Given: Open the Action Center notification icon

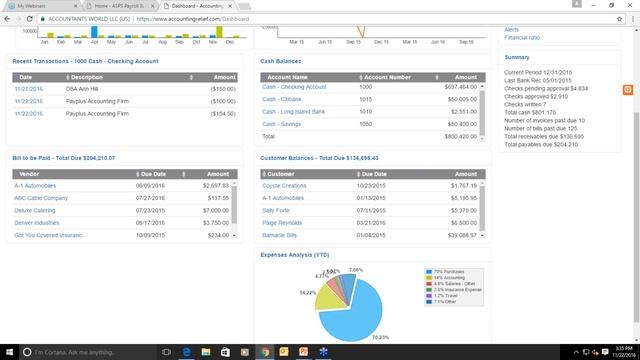Looking at the screenshot, I should pyautogui.click(x=605, y=352).
